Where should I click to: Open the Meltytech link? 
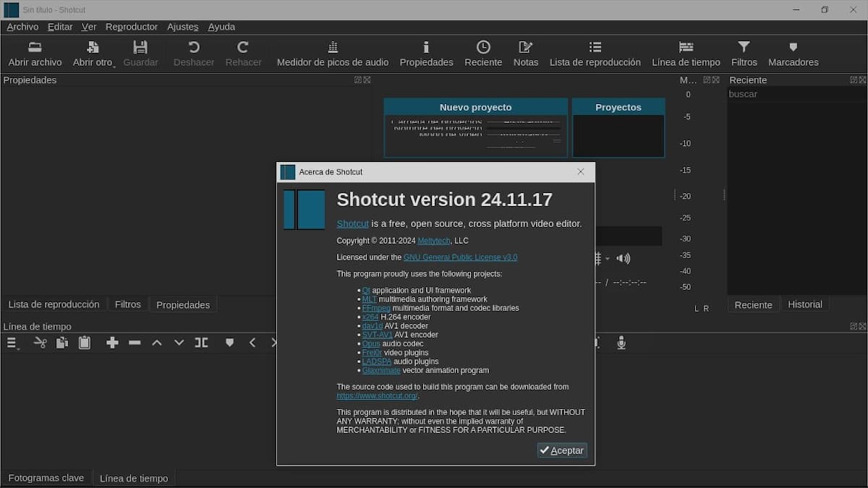click(434, 241)
